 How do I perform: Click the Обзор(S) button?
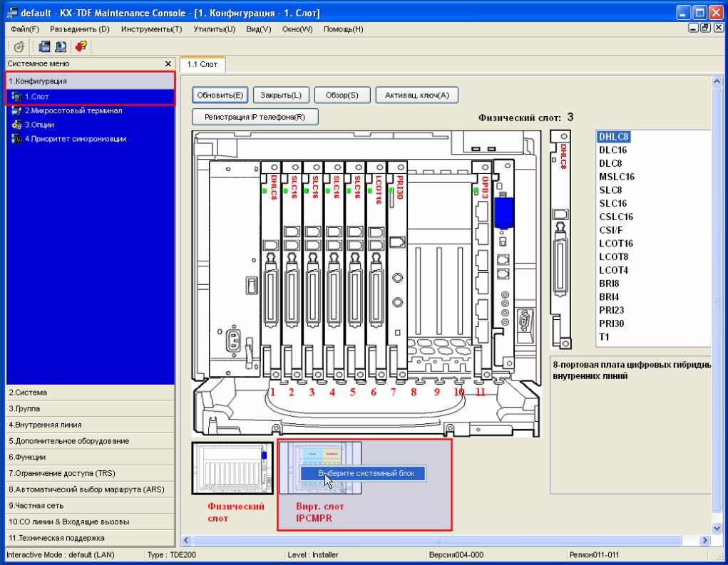pos(342,95)
